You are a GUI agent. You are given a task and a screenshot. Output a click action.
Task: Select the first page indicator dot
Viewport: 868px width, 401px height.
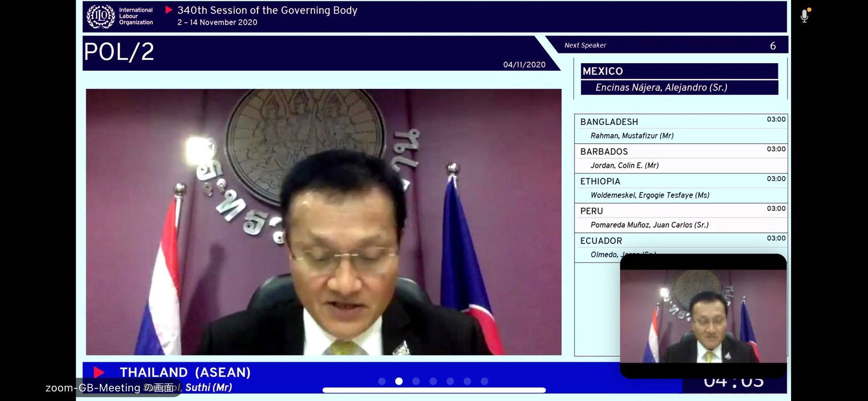(381, 381)
